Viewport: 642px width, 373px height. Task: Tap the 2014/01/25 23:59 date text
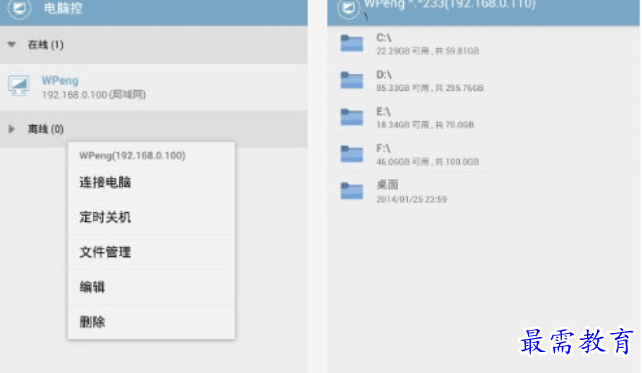[x=411, y=199]
